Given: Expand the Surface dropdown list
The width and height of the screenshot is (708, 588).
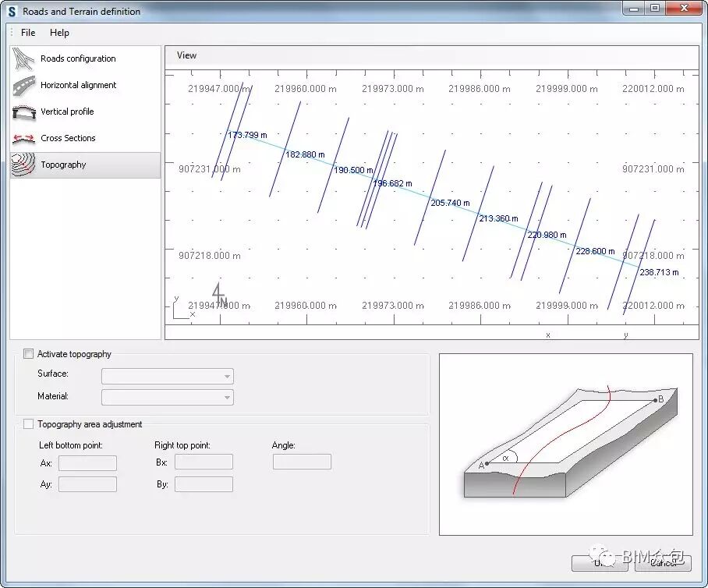Looking at the screenshot, I should 227,377.
